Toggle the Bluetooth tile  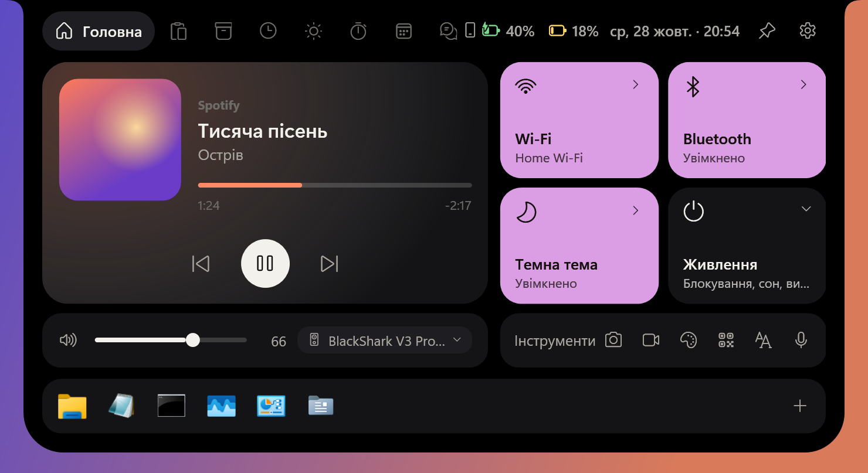pyautogui.click(x=747, y=120)
